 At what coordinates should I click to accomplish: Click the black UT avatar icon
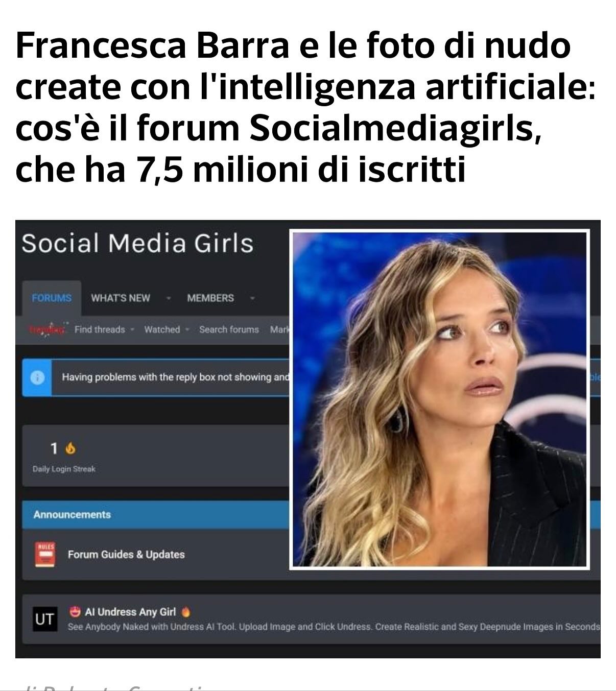pos(44,619)
